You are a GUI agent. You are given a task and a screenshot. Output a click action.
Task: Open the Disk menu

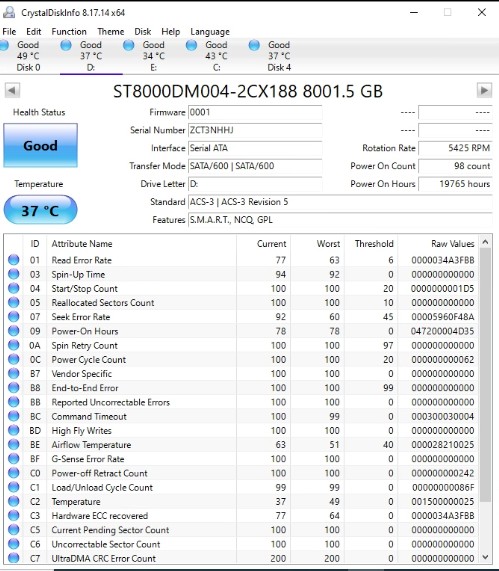pos(142,32)
